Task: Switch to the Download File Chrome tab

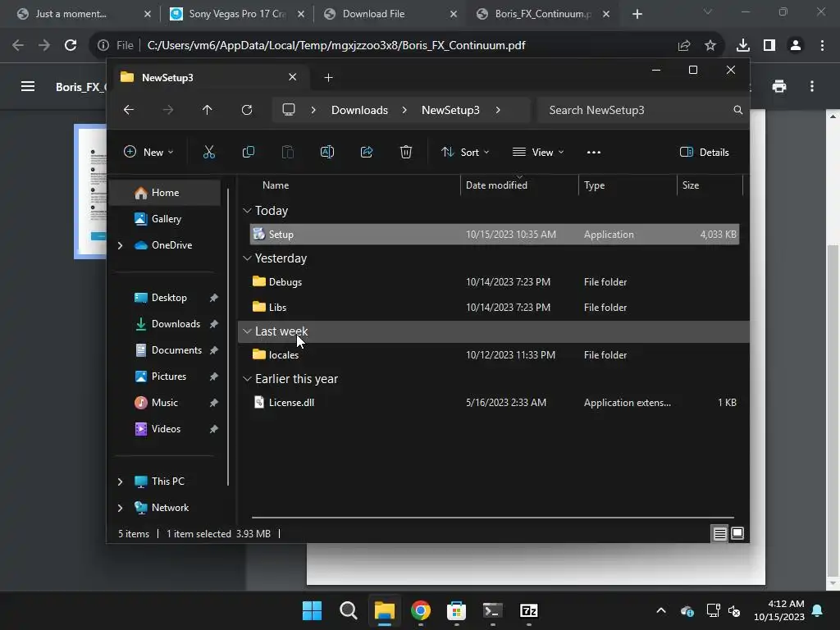Action: (391, 14)
